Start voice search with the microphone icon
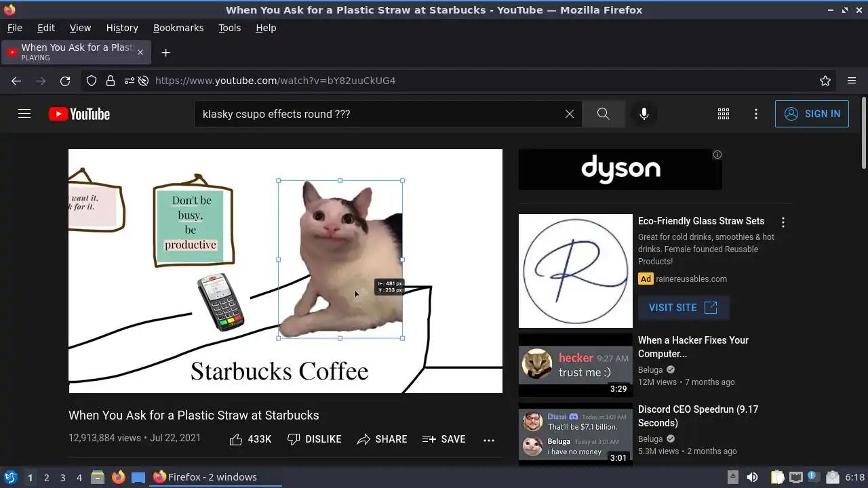The height and width of the screenshot is (488, 868). coord(644,114)
